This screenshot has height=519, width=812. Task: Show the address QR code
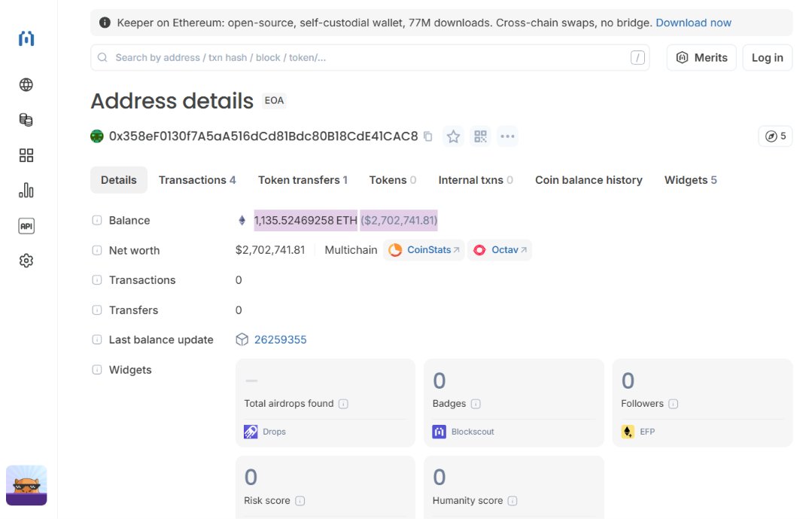coord(480,136)
